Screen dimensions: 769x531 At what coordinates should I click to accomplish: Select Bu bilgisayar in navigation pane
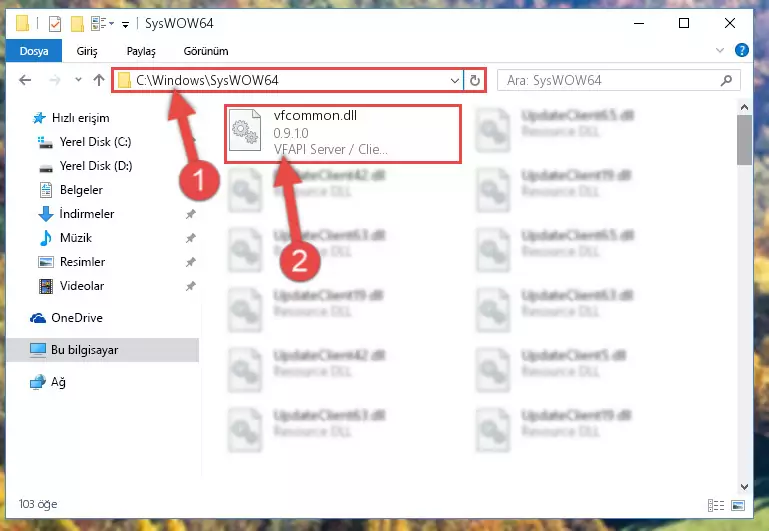coord(102,350)
